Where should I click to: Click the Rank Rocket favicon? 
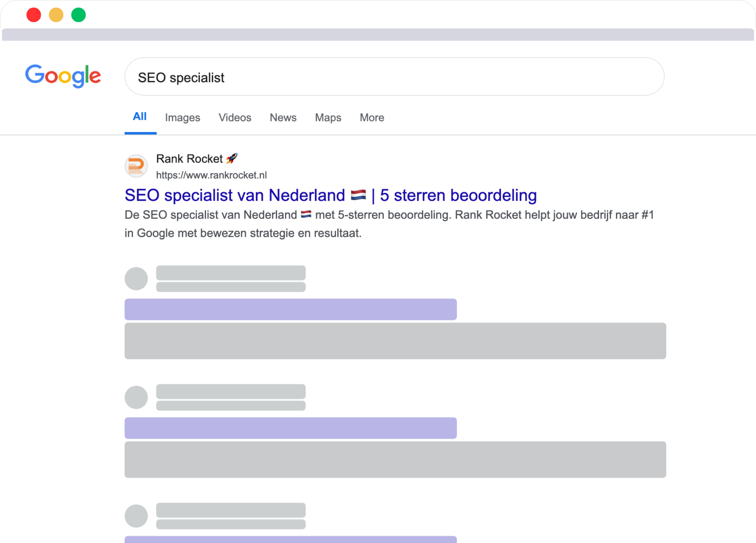point(136,166)
